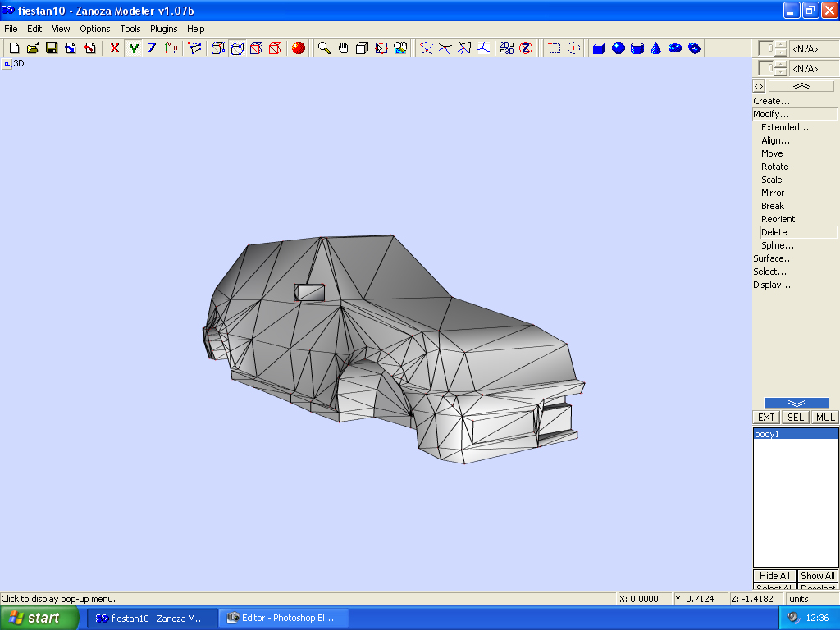Toggle the blue Z axis constraint

152,48
